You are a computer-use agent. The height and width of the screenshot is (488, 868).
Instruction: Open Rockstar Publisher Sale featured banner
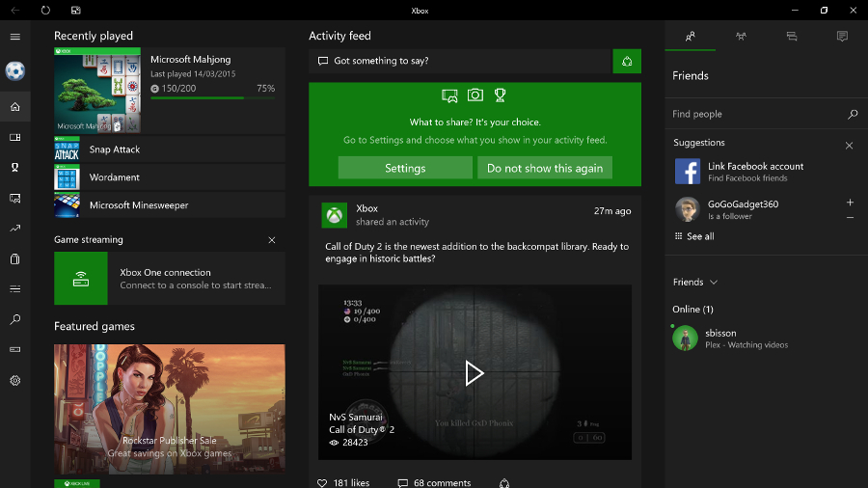coord(170,410)
